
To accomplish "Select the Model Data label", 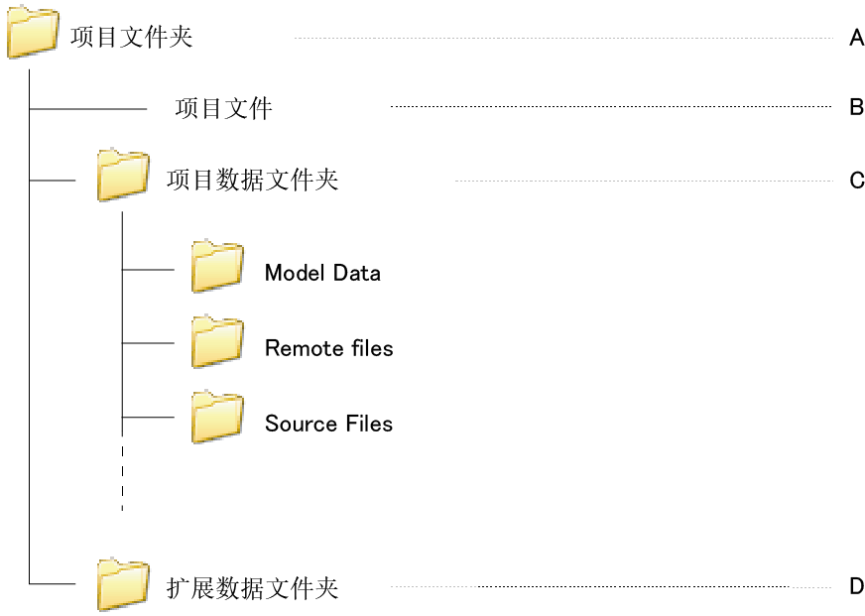I will pyautogui.click(x=322, y=273).
